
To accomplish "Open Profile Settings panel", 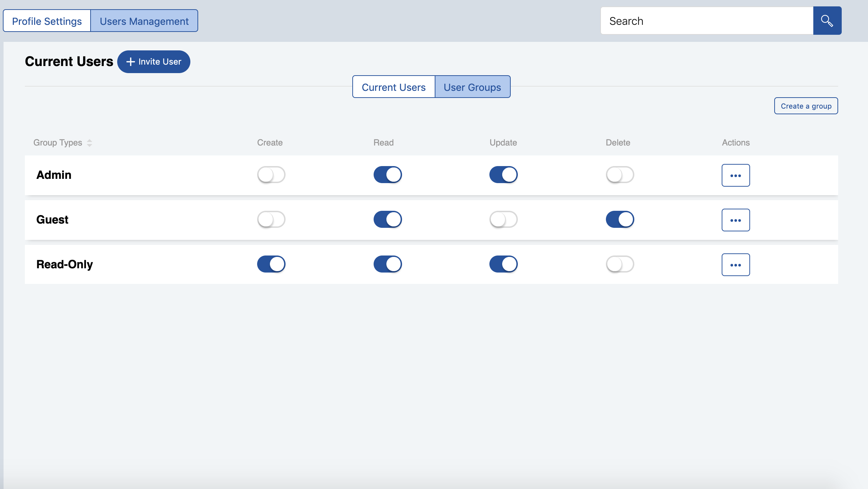I will click(x=47, y=20).
